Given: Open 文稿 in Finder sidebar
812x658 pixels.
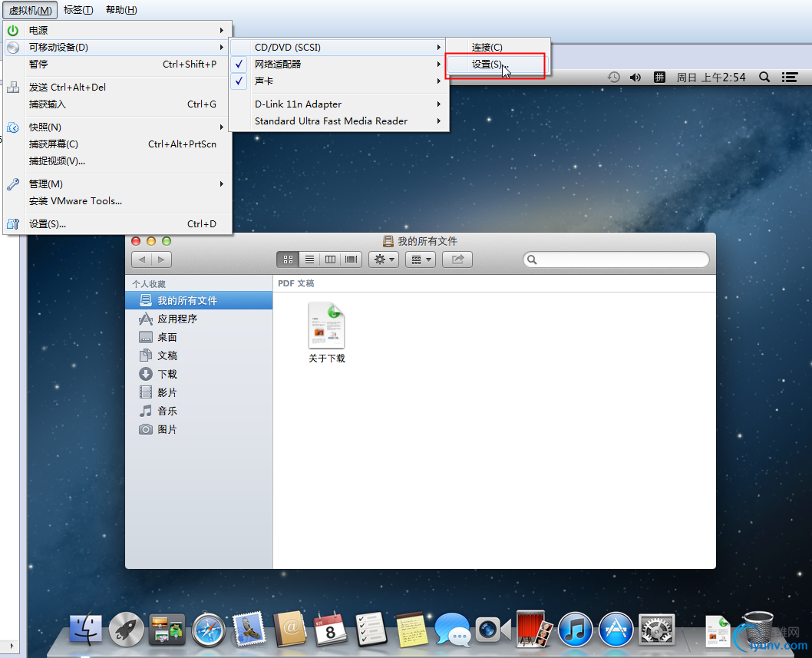Looking at the screenshot, I should click(199, 355).
